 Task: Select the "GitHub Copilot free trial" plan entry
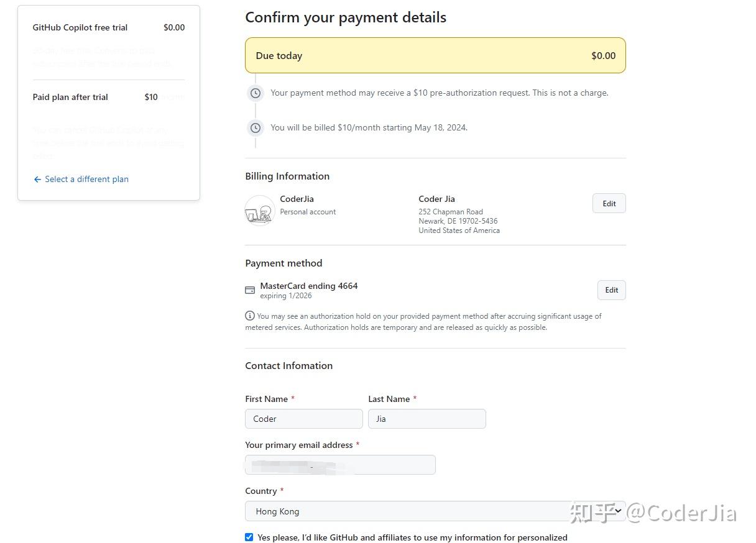click(x=80, y=27)
